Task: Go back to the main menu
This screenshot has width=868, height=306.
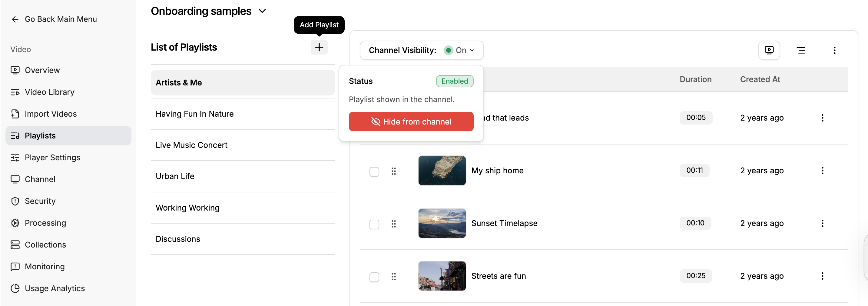Action: (x=54, y=19)
